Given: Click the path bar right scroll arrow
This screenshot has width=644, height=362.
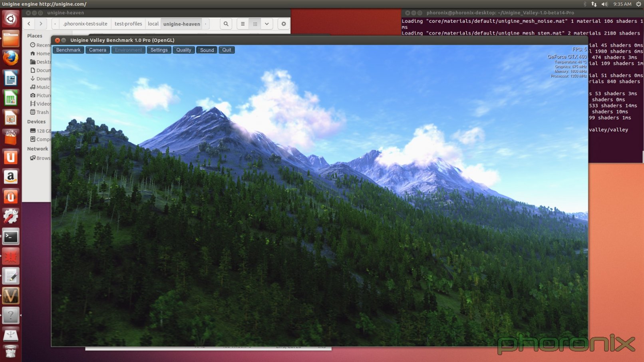Looking at the screenshot, I should (206, 24).
